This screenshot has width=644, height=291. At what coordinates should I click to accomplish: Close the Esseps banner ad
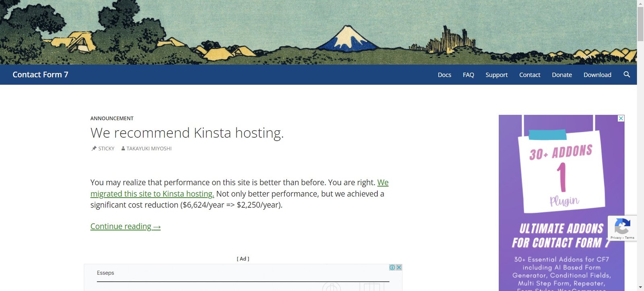tap(399, 267)
